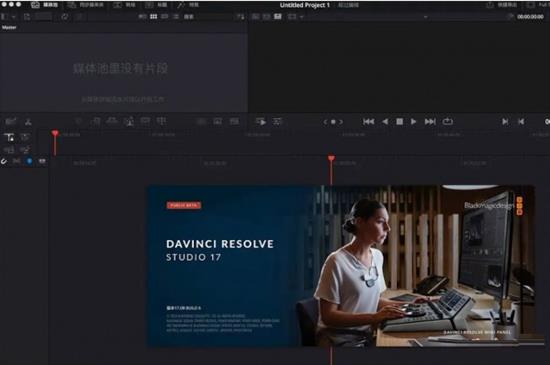Toggle the loop playback button
The height and width of the screenshot is (365, 550).
(448, 122)
